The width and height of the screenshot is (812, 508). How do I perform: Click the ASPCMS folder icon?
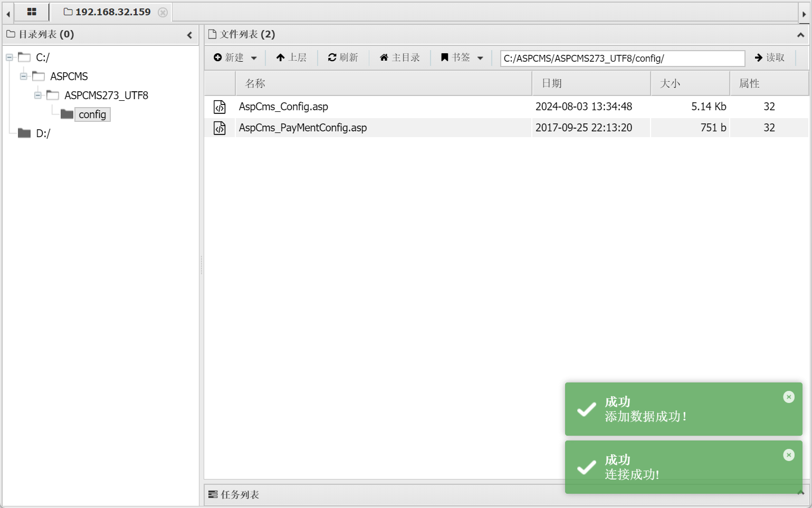(x=39, y=76)
